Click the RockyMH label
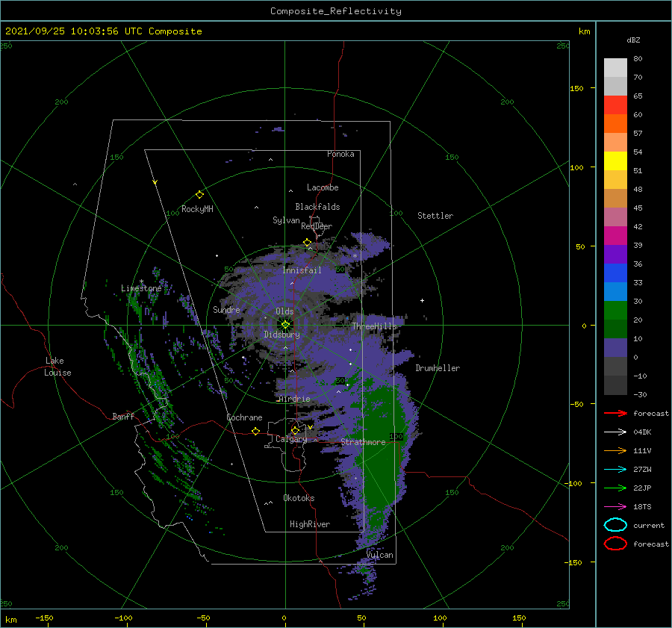672x628 pixels. click(x=197, y=209)
